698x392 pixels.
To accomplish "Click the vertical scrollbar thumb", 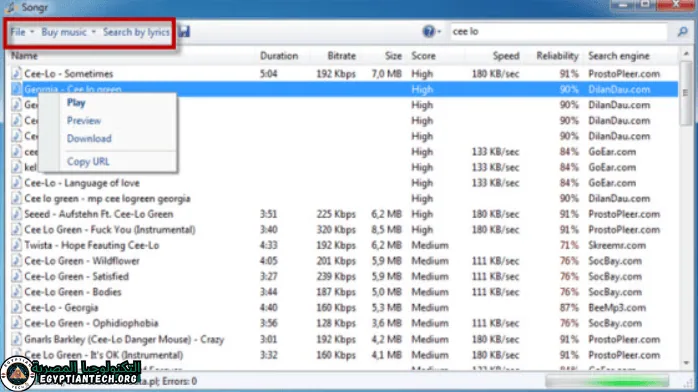I will coord(686,93).
